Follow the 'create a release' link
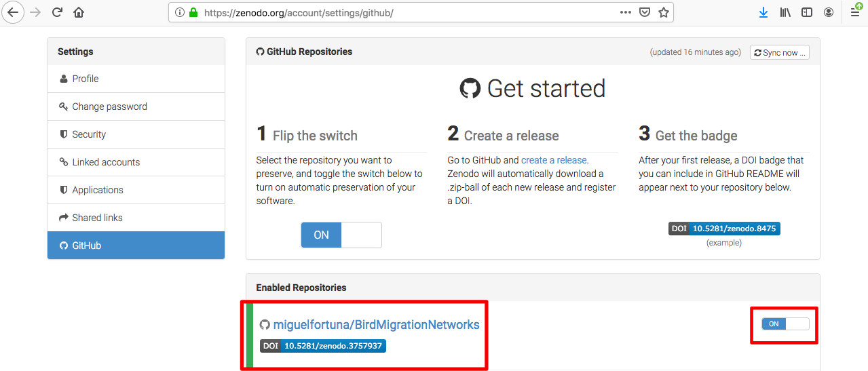 (x=554, y=160)
